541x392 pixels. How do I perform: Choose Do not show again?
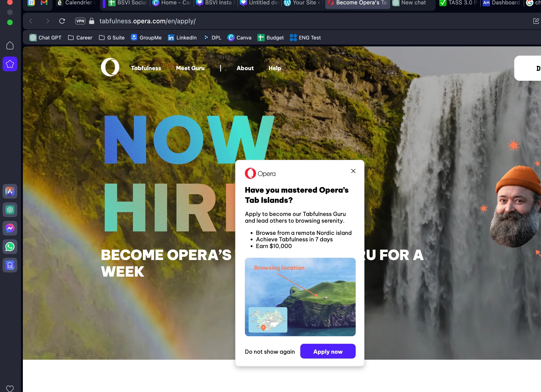pos(270,352)
